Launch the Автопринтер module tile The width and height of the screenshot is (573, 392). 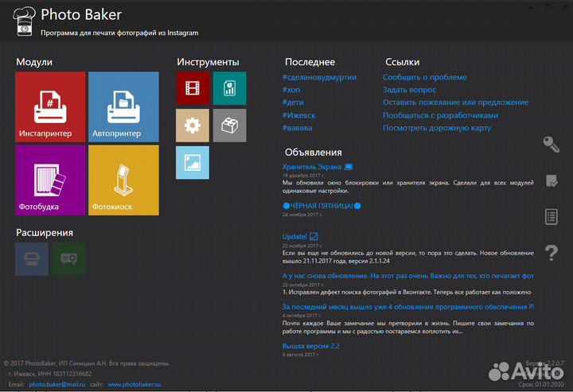123,107
